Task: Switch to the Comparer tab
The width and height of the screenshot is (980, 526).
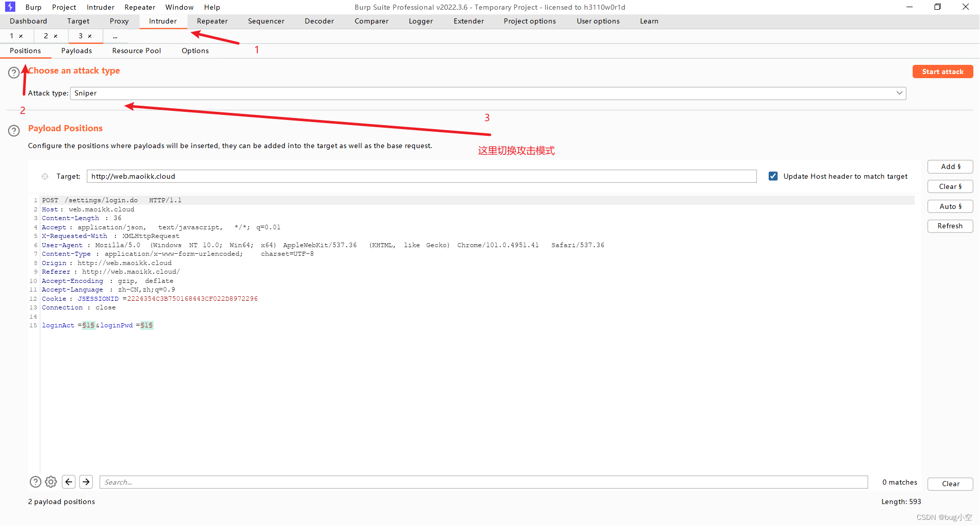Action: (372, 21)
